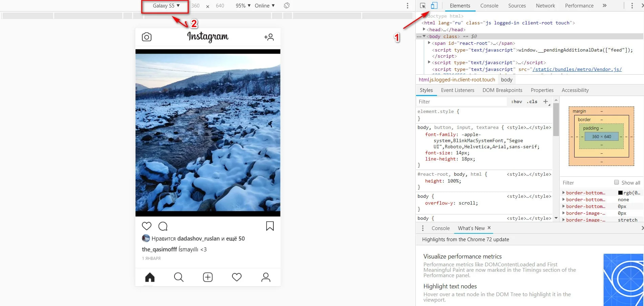Click the 360 × 640 box model content
Screen dimensions: 644x306
[602, 137]
